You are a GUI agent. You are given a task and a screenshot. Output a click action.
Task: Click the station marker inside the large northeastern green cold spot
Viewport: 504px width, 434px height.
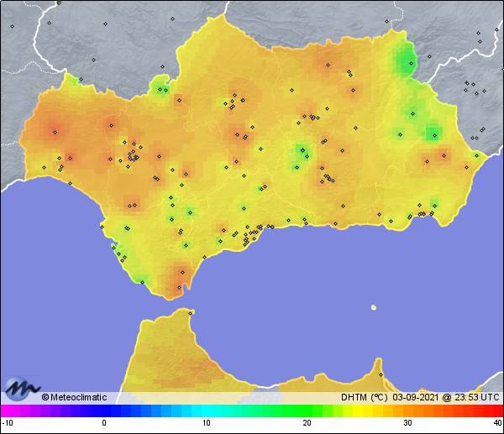pyautogui.click(x=411, y=63)
